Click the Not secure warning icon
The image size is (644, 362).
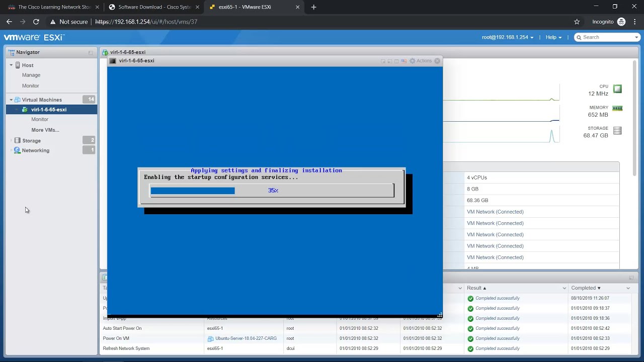point(53,22)
